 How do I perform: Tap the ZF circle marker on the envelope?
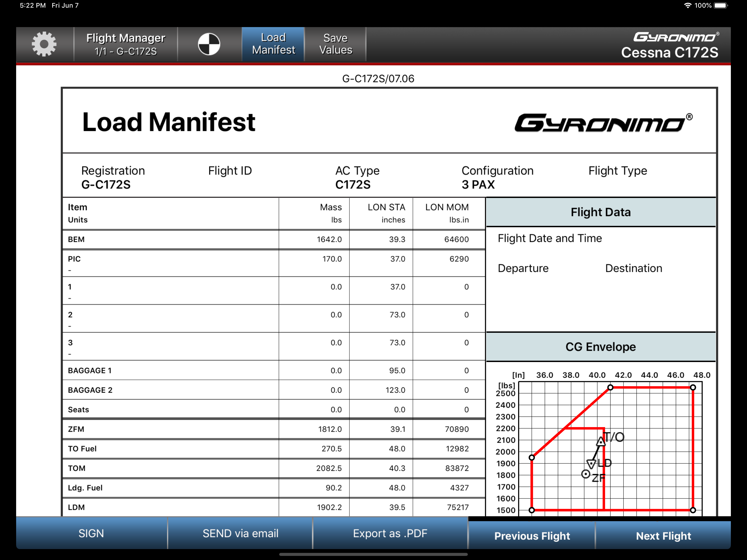tap(586, 474)
